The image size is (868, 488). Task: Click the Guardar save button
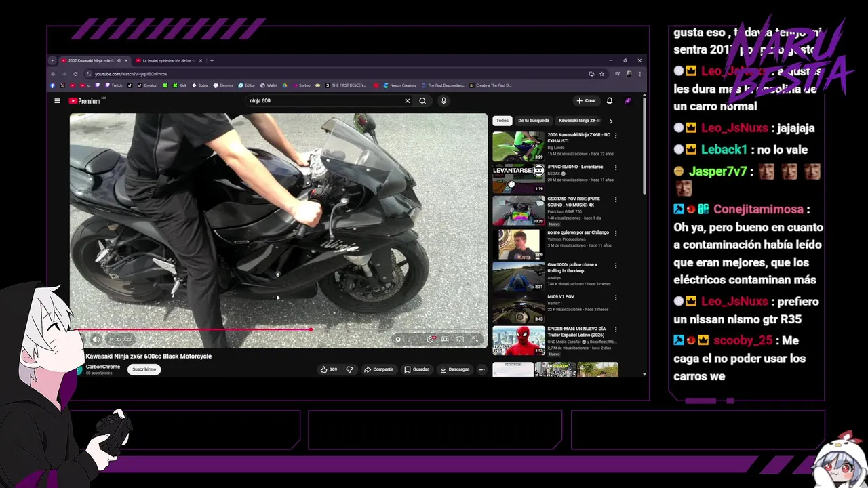tap(416, 369)
